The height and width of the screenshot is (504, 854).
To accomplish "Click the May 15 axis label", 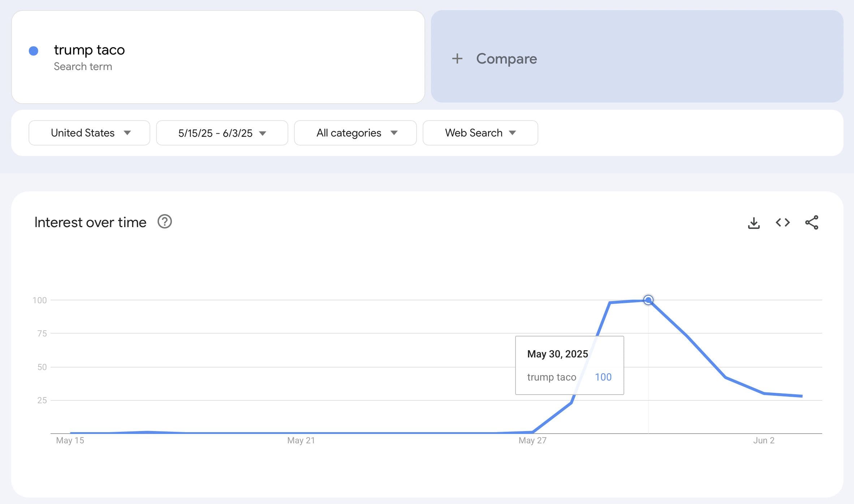I will [70, 440].
